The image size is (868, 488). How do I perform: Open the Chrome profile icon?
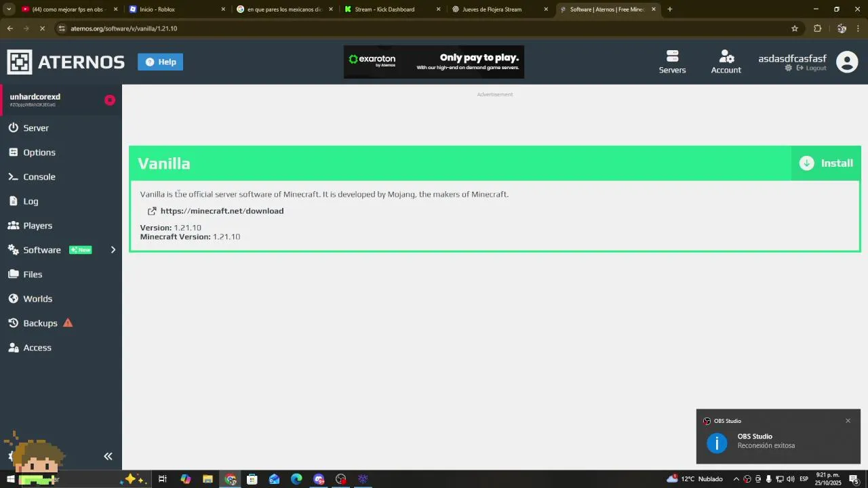[842, 28]
